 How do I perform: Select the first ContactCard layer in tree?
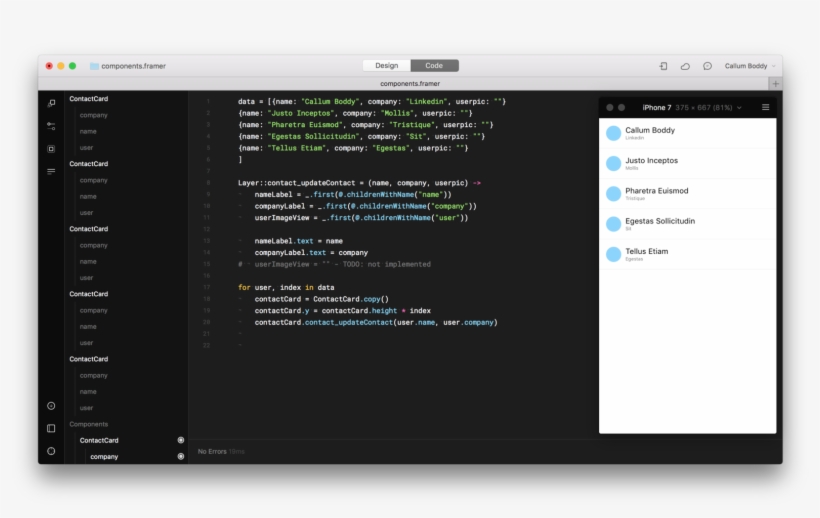88,99
